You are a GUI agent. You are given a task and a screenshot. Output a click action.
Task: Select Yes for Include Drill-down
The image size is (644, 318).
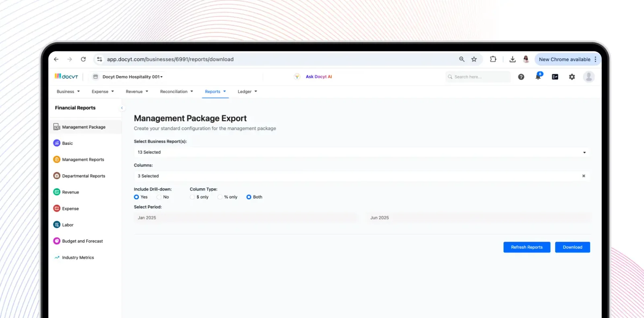point(136,197)
